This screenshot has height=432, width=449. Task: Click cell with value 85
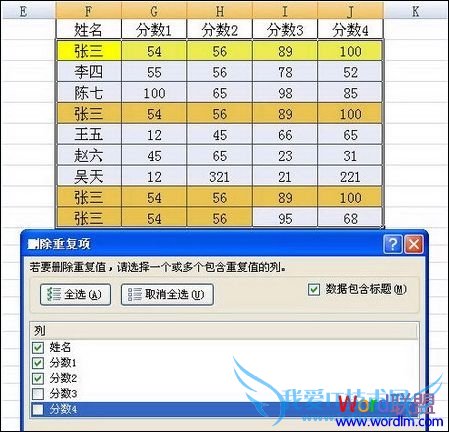tap(350, 93)
